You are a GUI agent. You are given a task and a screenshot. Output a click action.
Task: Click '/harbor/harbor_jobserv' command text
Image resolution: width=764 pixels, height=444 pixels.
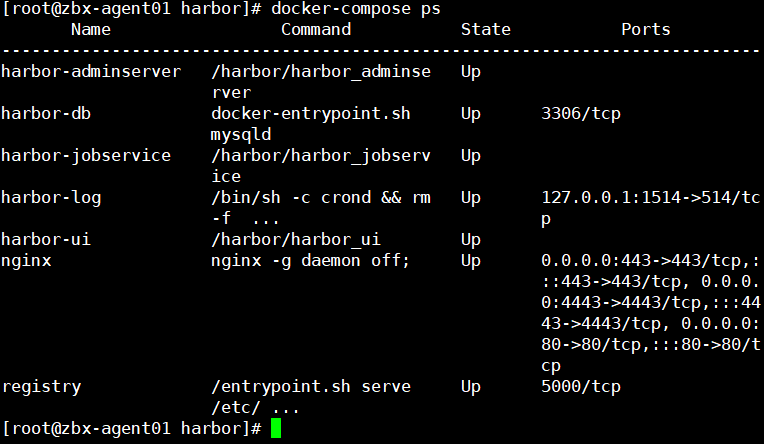pyautogui.click(x=321, y=155)
